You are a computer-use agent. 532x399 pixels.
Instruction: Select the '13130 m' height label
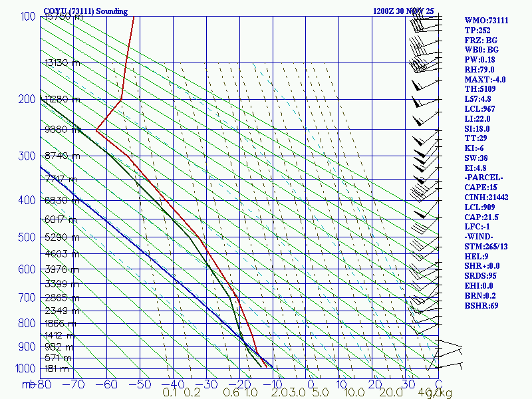click(x=63, y=63)
